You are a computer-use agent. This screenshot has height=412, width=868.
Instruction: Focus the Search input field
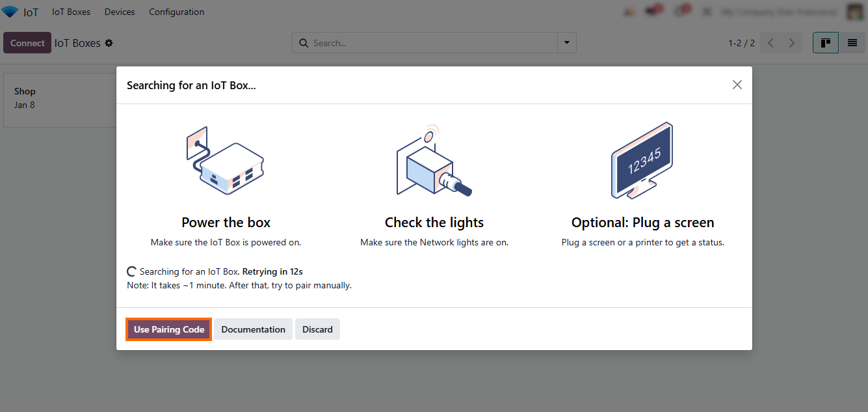(429, 43)
